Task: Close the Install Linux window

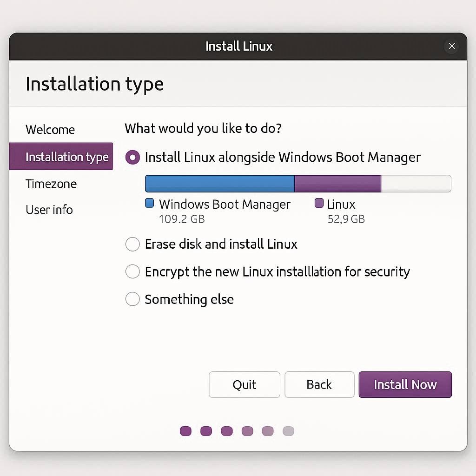Action: (451, 46)
